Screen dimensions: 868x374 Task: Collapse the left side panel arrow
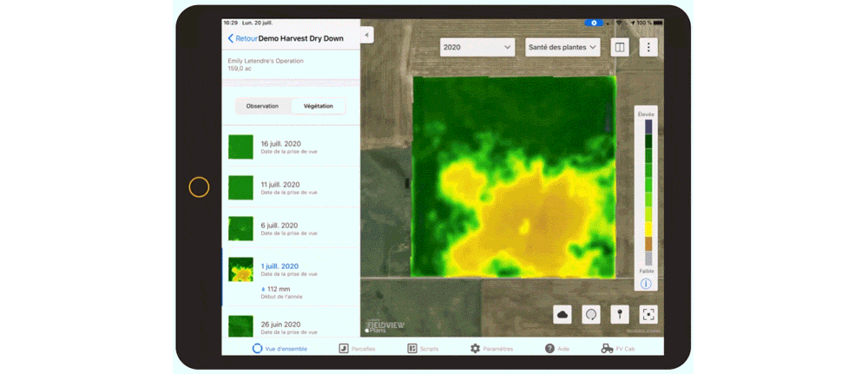pos(367,35)
